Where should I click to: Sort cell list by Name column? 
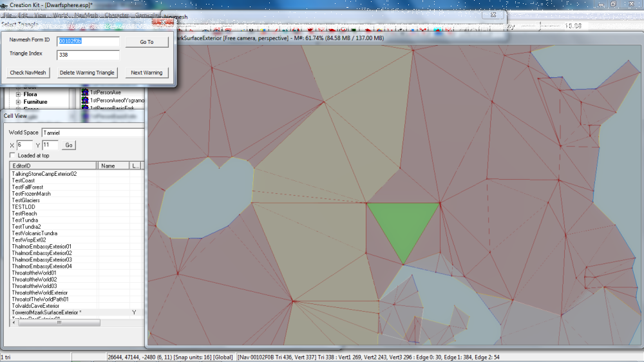point(113,166)
